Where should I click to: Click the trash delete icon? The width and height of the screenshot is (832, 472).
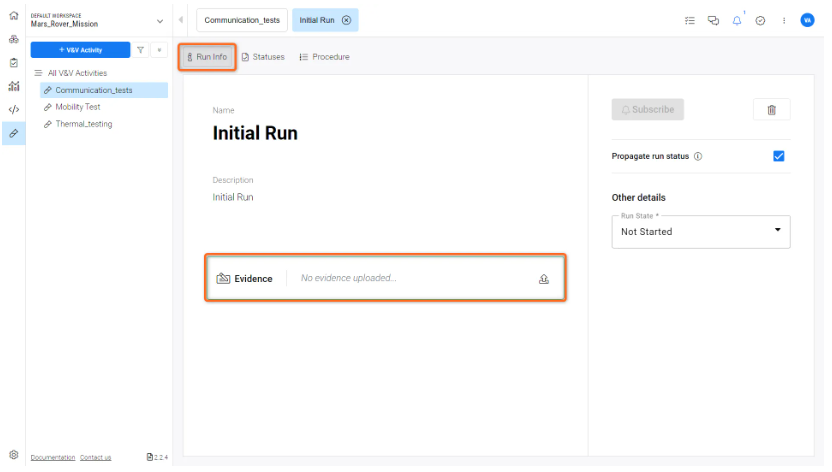771,110
